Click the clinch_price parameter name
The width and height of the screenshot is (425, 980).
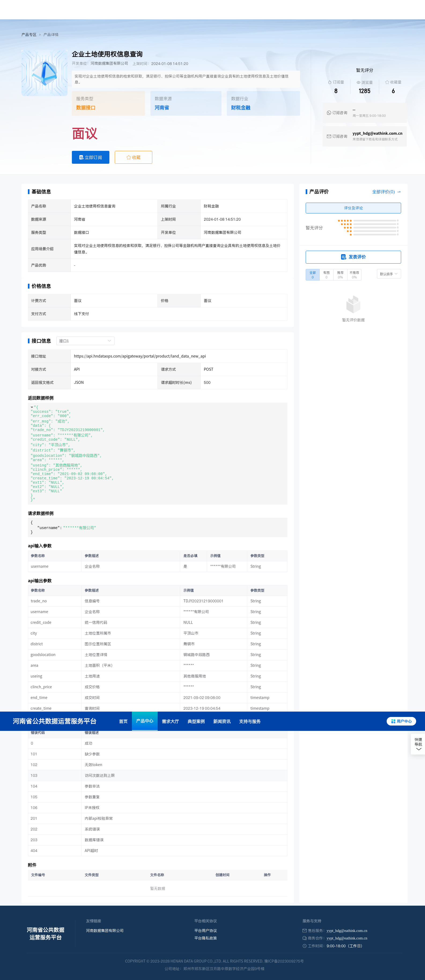tap(41, 687)
